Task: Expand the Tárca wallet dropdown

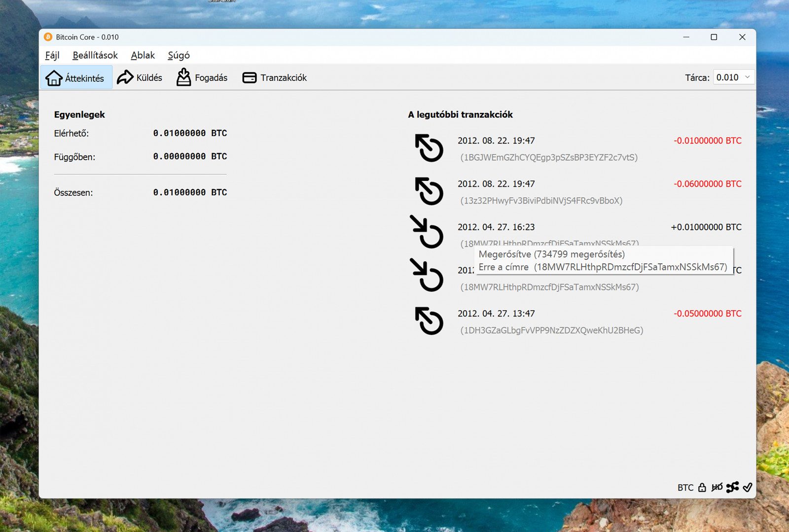Action: click(x=734, y=77)
